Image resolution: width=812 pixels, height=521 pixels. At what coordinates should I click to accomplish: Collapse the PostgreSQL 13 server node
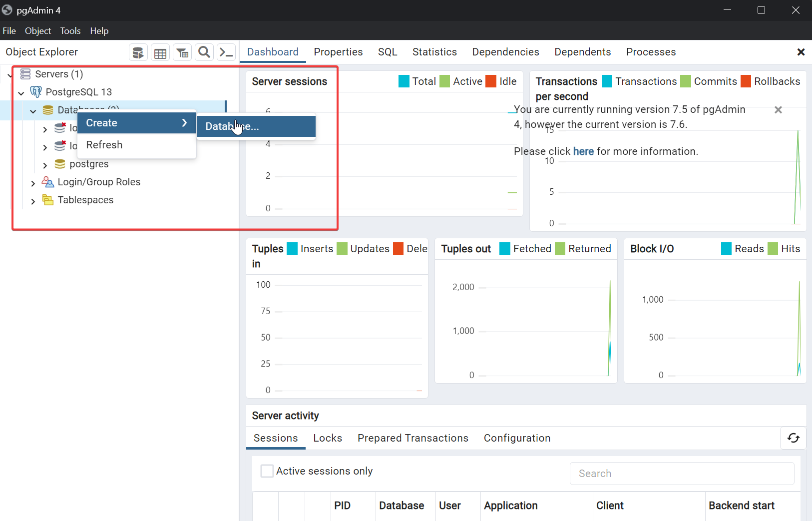(x=21, y=93)
